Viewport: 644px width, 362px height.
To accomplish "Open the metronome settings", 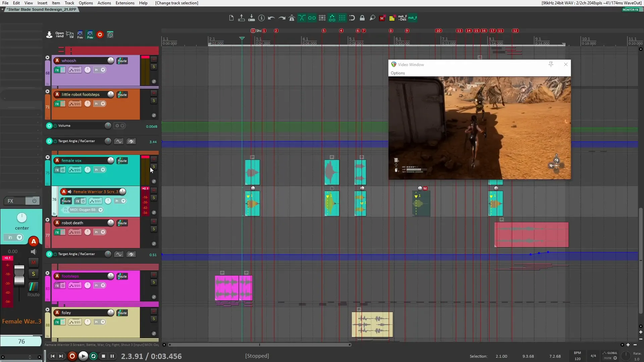I will tap(291, 18).
